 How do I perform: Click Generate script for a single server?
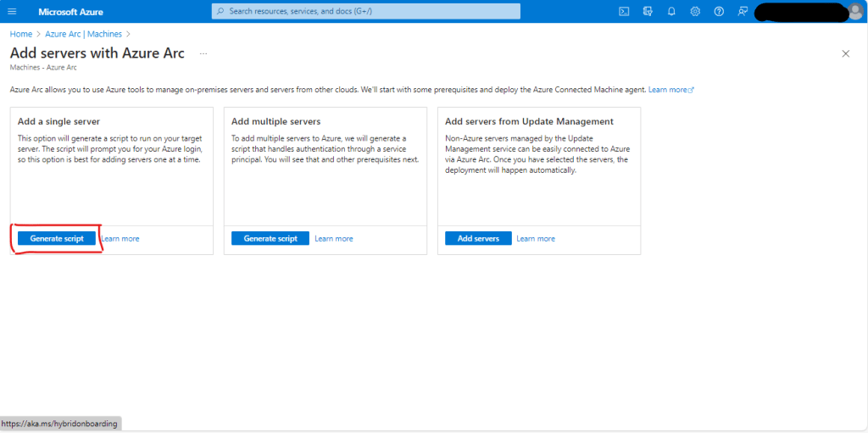coord(57,238)
